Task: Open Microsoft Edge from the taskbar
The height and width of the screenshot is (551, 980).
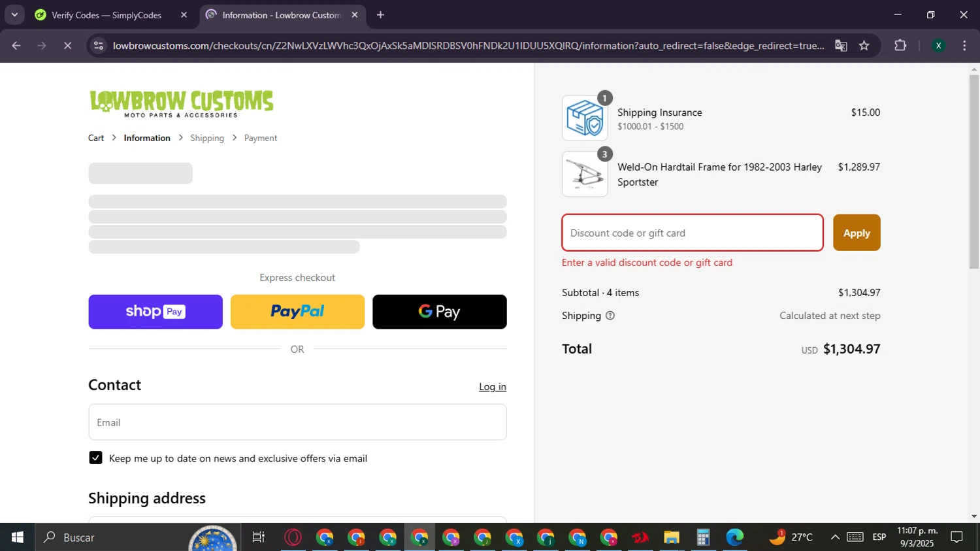Action: tap(734, 537)
